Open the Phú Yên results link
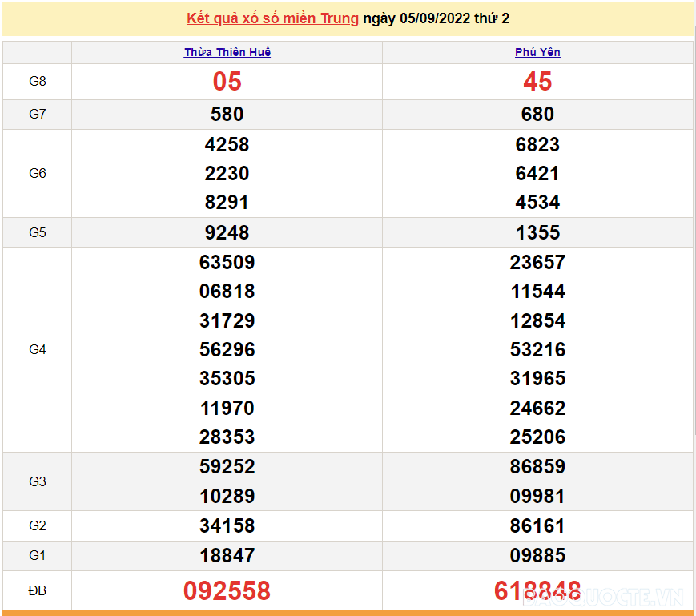 [537, 51]
